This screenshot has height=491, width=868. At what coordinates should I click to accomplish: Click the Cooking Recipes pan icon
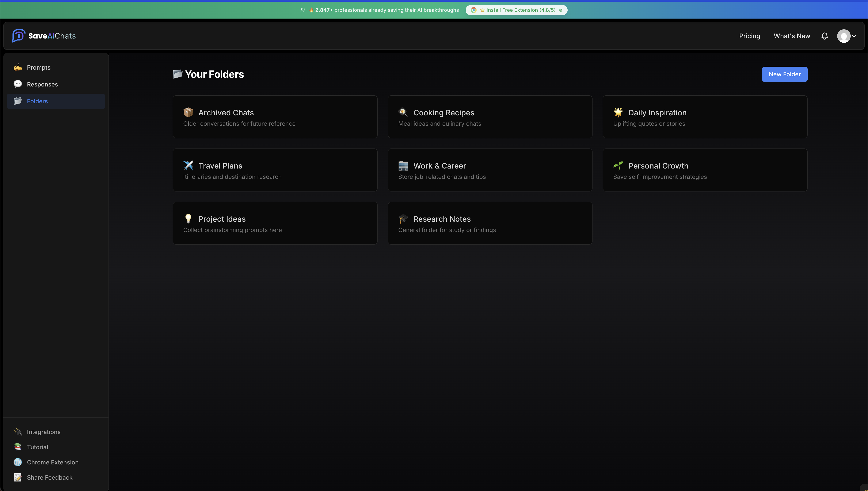coord(403,112)
